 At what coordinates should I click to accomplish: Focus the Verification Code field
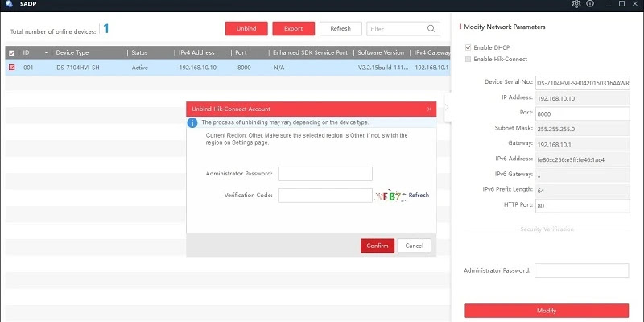pyautogui.click(x=325, y=196)
